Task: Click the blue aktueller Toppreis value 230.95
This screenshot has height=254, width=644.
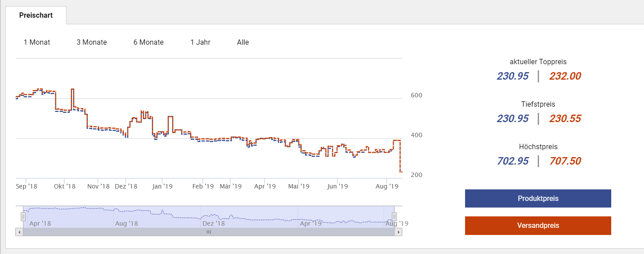Action: point(512,76)
